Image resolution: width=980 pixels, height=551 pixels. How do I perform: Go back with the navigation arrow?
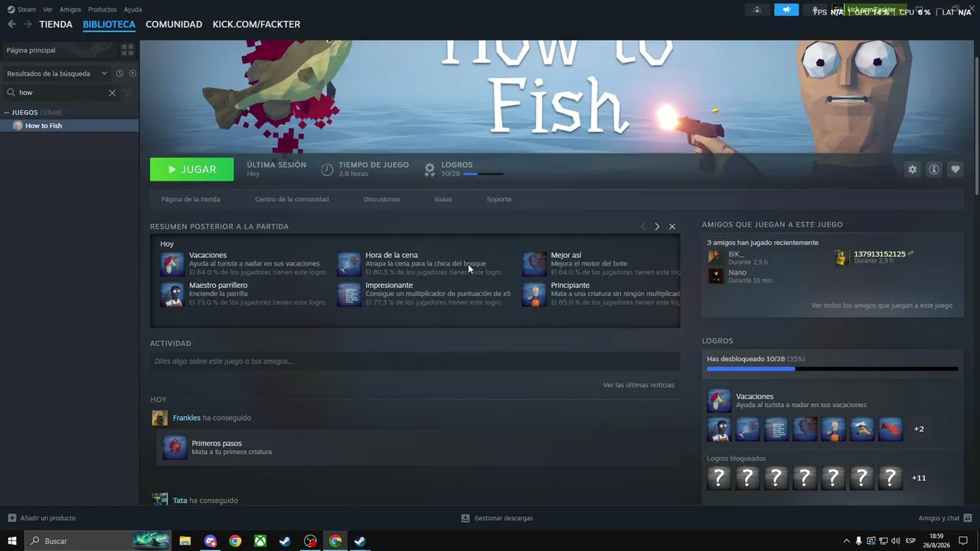pyautogui.click(x=11, y=24)
